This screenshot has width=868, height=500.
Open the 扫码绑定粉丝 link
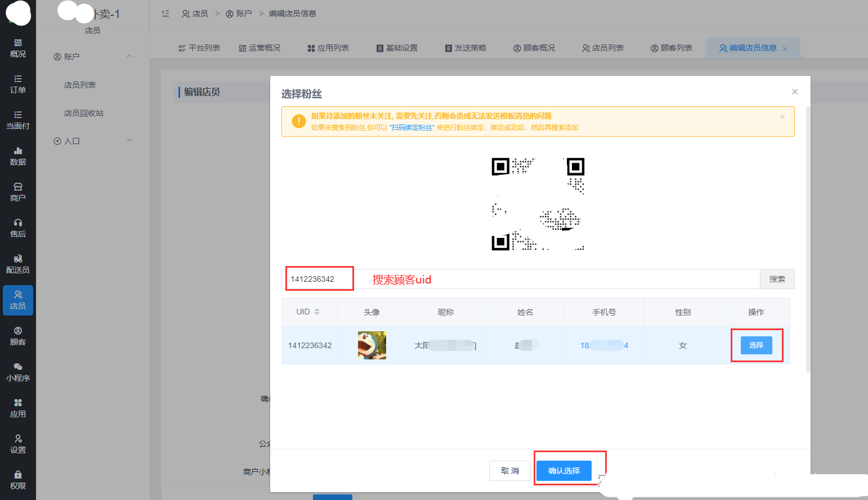click(x=413, y=128)
